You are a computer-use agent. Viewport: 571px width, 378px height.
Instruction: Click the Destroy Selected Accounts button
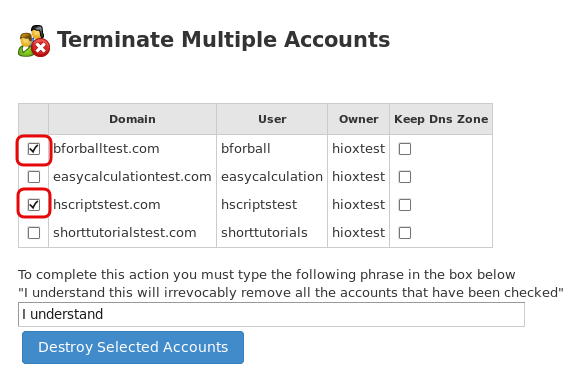coord(133,347)
